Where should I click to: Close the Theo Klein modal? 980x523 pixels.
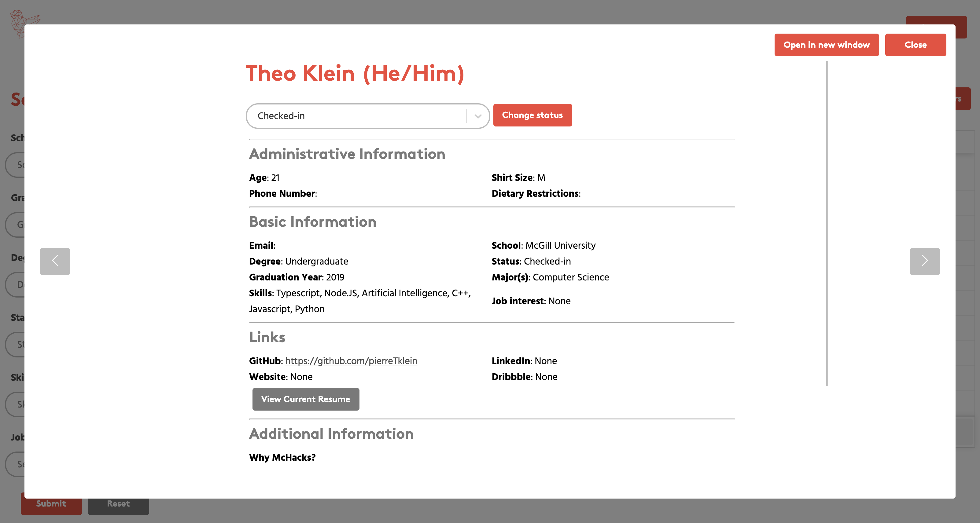click(x=915, y=45)
